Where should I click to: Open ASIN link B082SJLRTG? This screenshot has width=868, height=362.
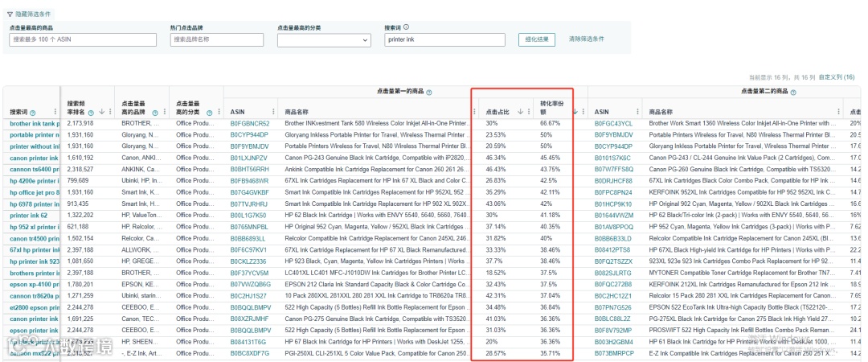(x=612, y=273)
